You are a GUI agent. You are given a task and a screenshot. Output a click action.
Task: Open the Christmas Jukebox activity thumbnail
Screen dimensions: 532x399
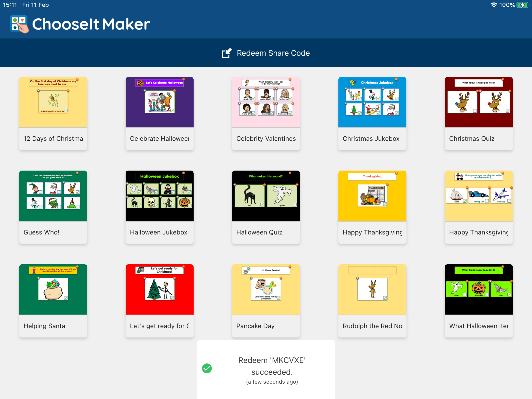pos(372,102)
